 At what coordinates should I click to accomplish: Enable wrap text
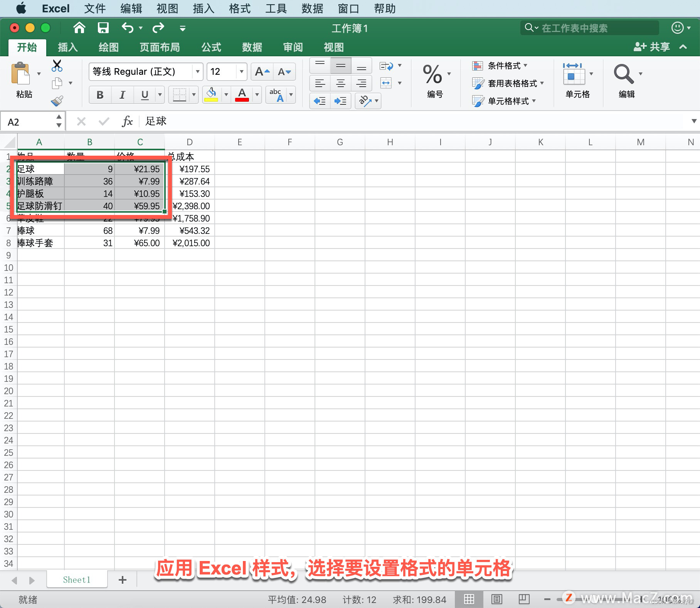(x=387, y=66)
